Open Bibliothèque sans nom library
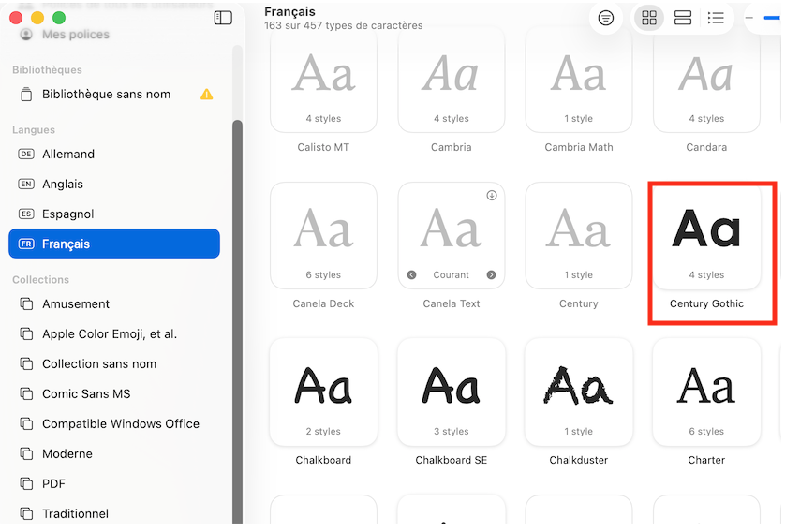Image resolution: width=800 pixels, height=532 pixels. (x=114, y=95)
